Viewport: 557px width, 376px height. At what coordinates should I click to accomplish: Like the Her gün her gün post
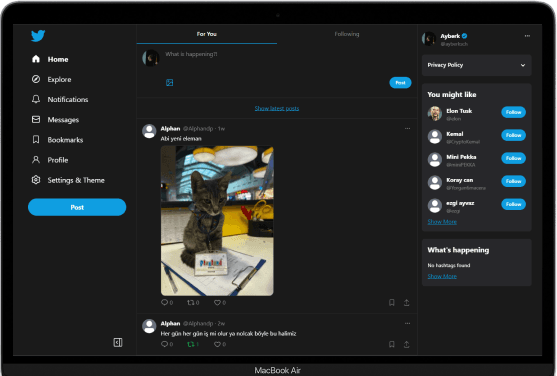pos(220,344)
